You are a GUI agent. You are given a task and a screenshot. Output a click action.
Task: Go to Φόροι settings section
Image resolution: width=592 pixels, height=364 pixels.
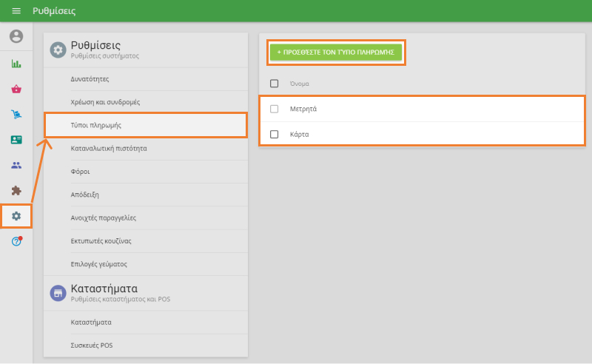81,172
